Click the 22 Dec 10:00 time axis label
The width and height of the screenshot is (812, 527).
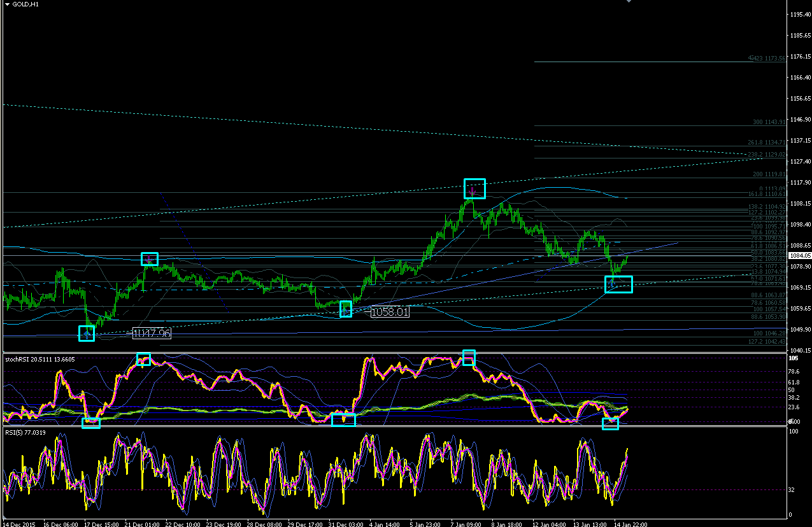(182, 524)
